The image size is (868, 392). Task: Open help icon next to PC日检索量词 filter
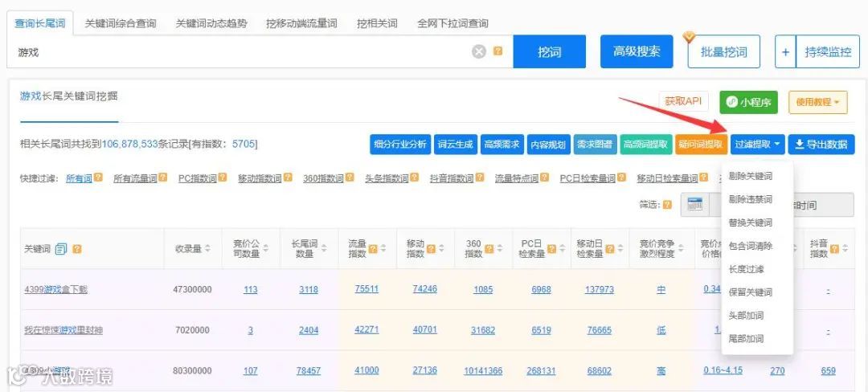click(621, 178)
